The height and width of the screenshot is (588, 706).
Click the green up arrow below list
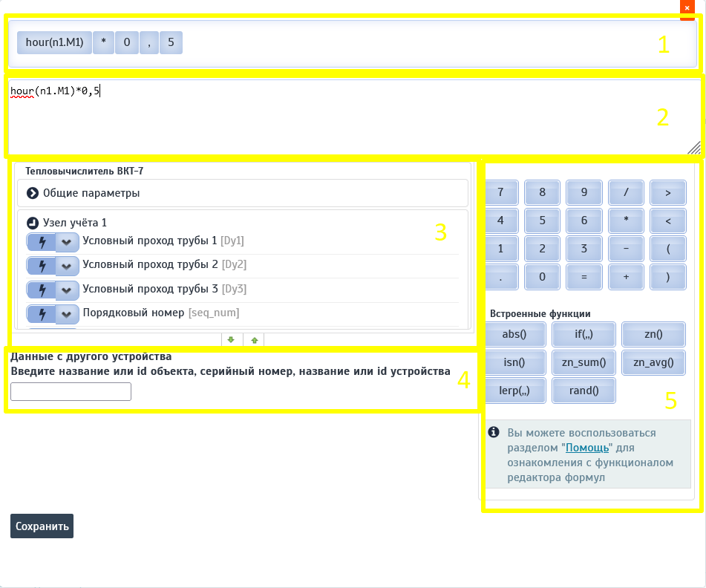[x=254, y=340]
